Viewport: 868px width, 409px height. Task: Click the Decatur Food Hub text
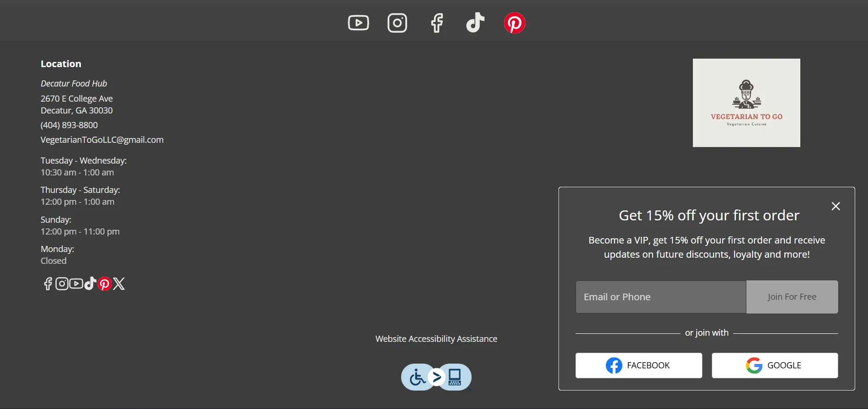(x=74, y=84)
